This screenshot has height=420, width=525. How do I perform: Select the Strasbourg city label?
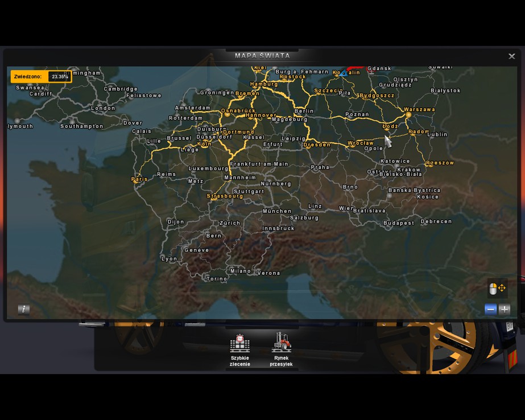click(225, 196)
